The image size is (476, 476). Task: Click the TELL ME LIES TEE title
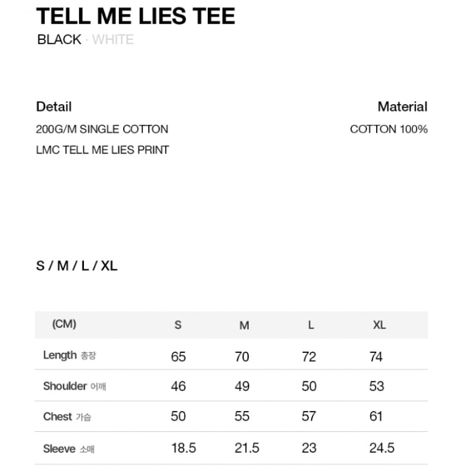point(136,16)
